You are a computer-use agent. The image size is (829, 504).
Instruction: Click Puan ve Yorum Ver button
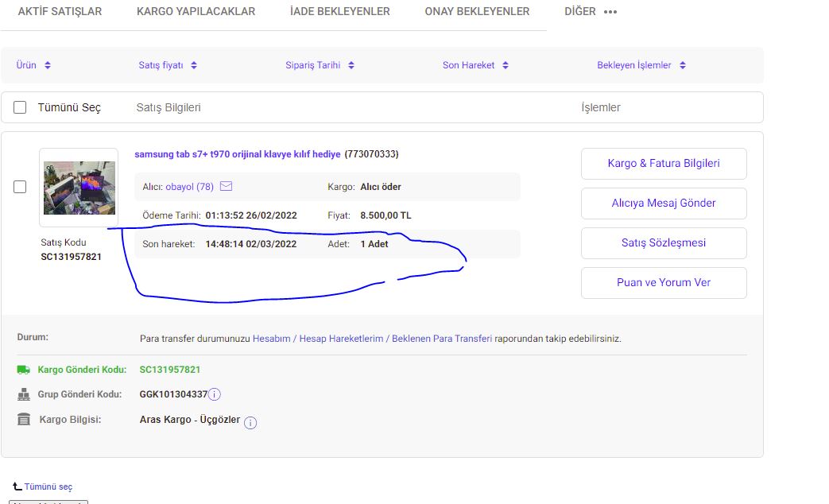click(664, 282)
